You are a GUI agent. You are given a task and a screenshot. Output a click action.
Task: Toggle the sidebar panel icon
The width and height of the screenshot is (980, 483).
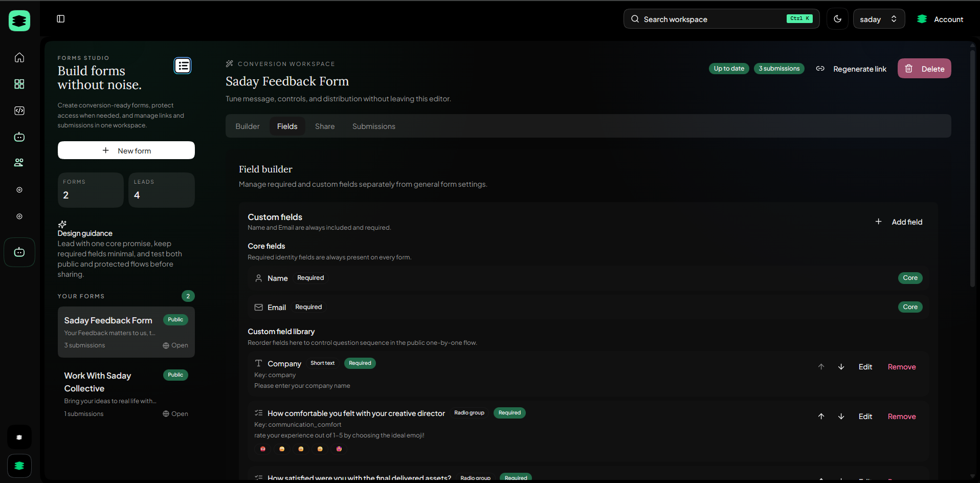60,19
